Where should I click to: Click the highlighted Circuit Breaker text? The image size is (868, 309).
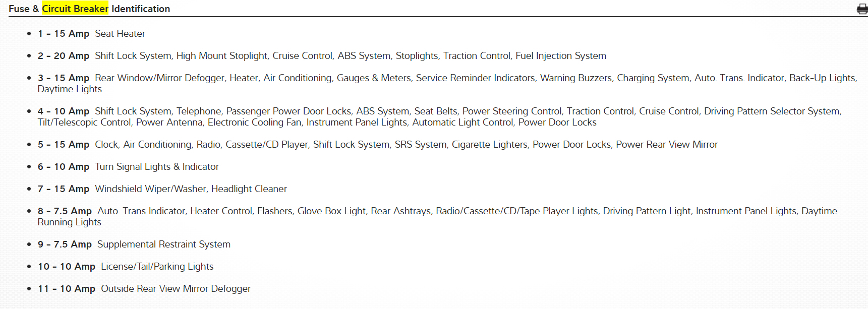pyautogui.click(x=75, y=9)
